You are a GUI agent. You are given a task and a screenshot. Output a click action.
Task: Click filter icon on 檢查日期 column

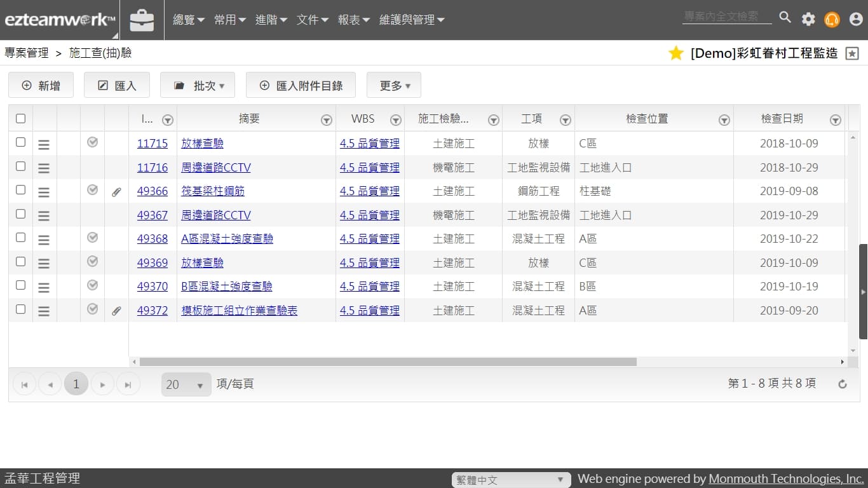[x=836, y=120]
